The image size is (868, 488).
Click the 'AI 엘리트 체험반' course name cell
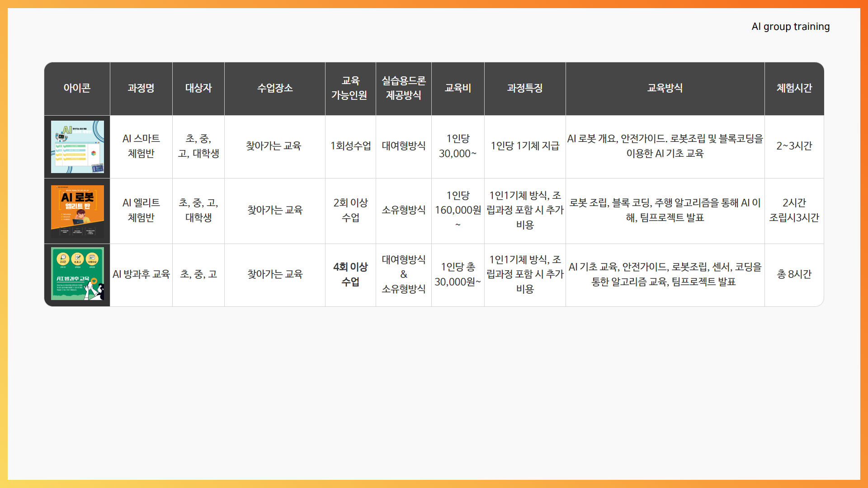coord(141,211)
